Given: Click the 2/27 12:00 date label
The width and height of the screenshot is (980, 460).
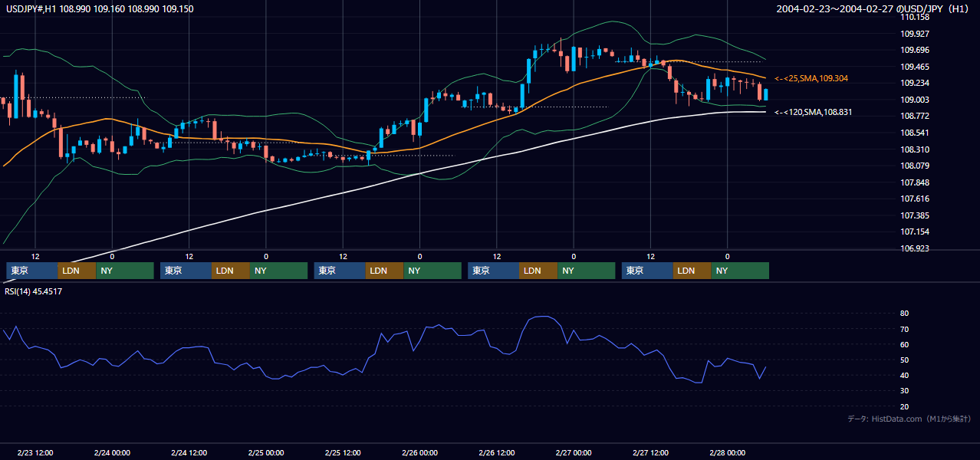Looking at the screenshot, I should tap(650, 452).
